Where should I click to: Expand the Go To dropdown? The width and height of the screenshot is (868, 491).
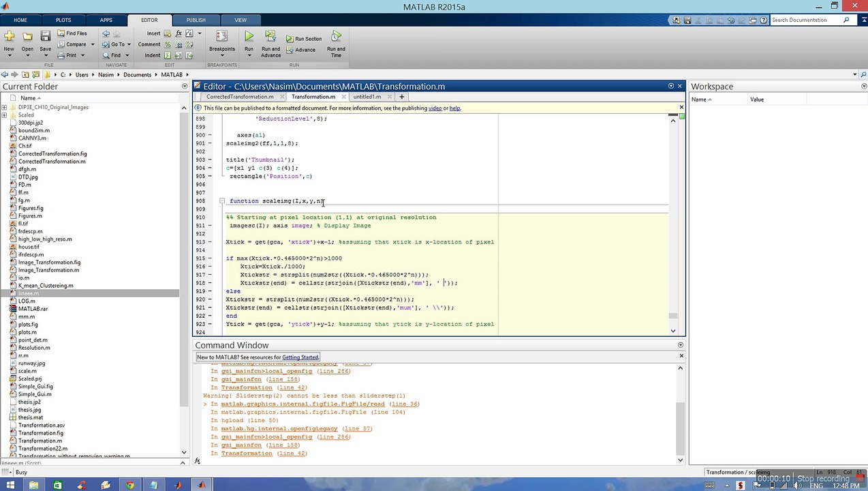[130, 44]
